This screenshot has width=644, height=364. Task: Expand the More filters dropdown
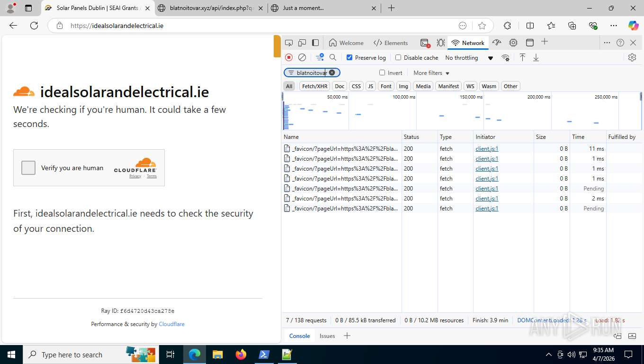pyautogui.click(x=431, y=73)
